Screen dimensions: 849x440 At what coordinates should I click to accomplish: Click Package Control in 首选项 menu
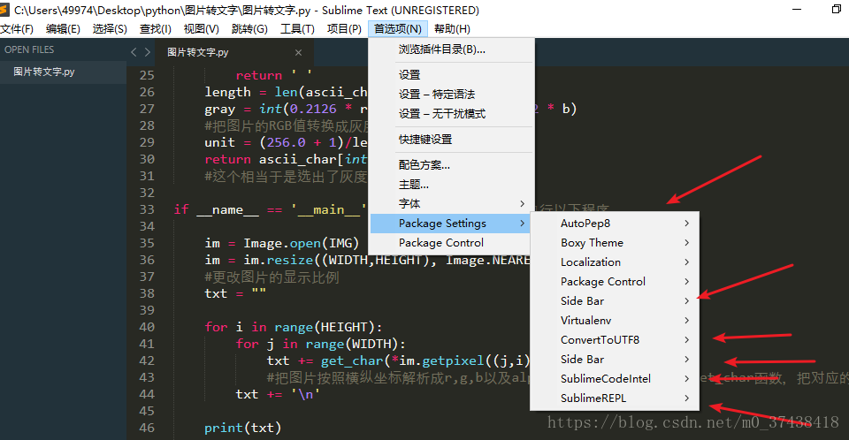pos(449,242)
